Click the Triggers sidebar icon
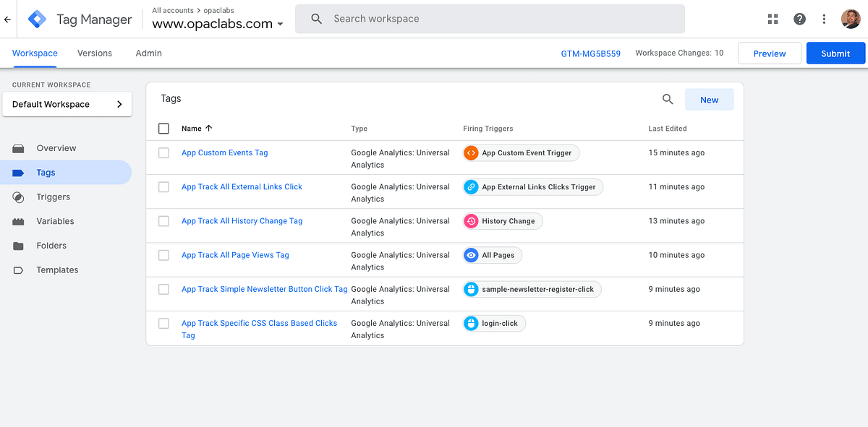 [x=18, y=197]
